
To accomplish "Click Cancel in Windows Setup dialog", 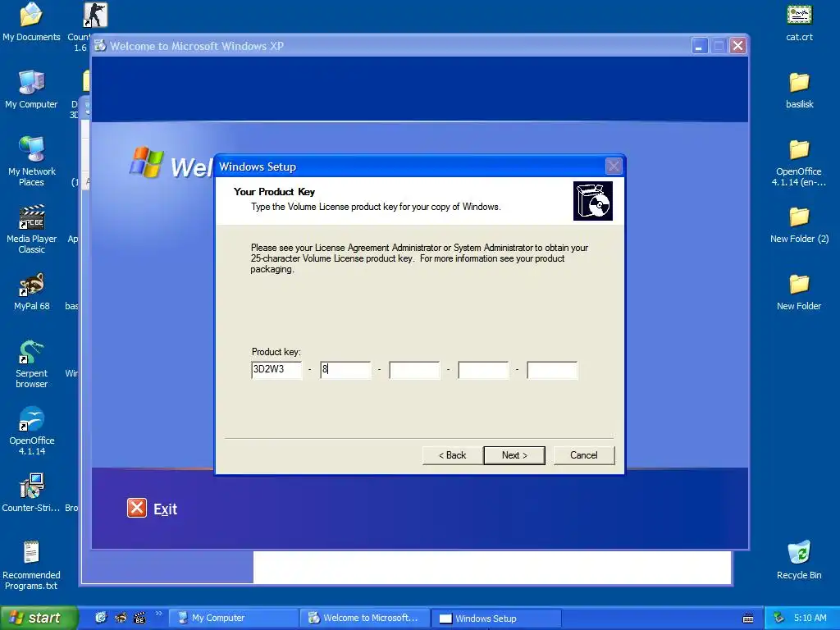I will [584, 455].
